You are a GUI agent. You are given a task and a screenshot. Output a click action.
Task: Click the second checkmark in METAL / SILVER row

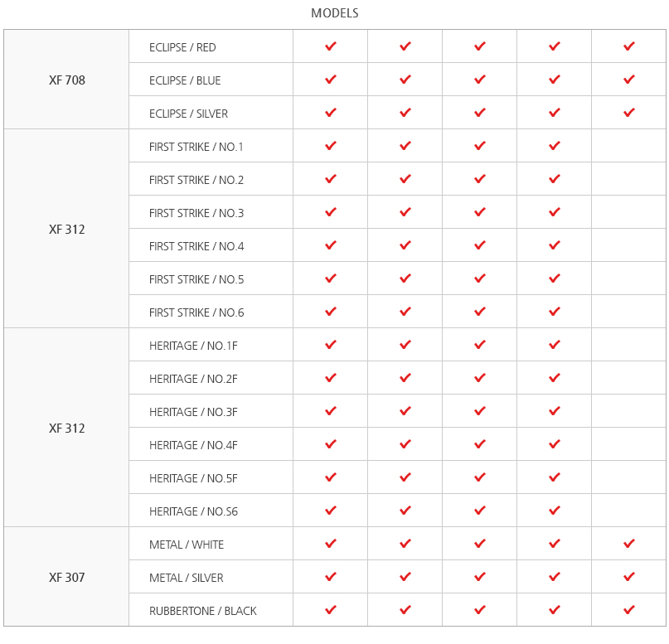click(405, 577)
